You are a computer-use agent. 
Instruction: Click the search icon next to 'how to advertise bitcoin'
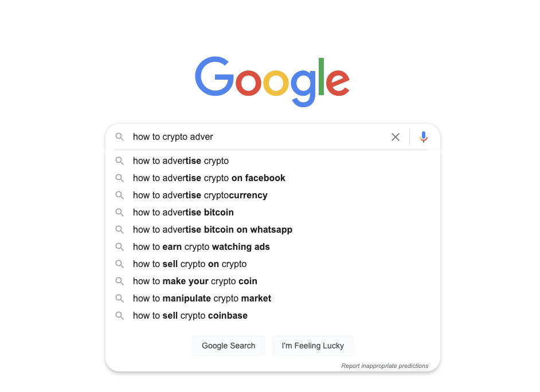pyautogui.click(x=120, y=213)
